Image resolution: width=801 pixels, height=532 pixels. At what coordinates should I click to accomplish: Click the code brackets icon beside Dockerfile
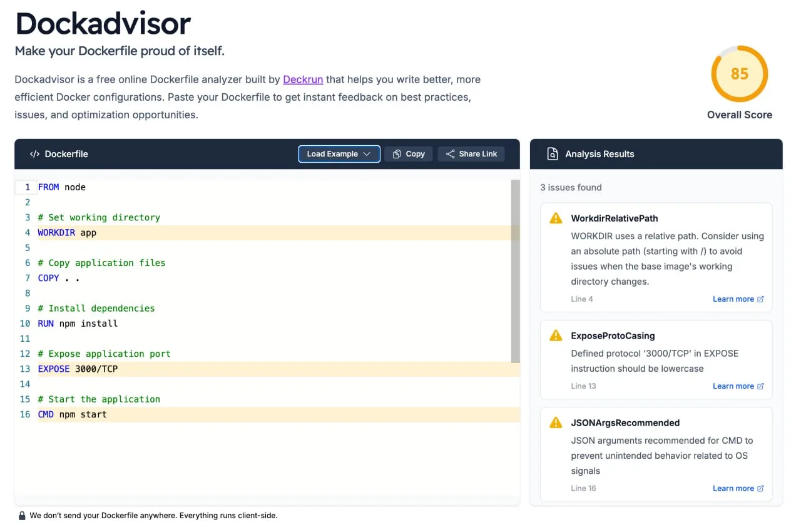coord(34,154)
